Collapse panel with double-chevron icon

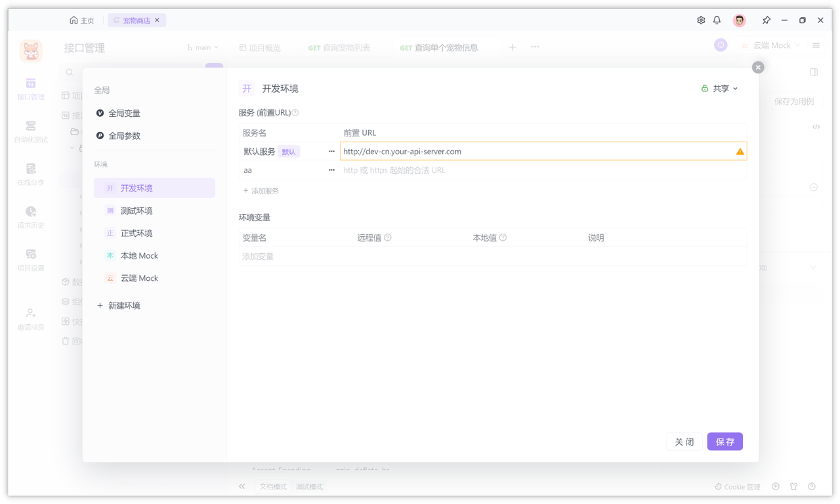(242, 487)
